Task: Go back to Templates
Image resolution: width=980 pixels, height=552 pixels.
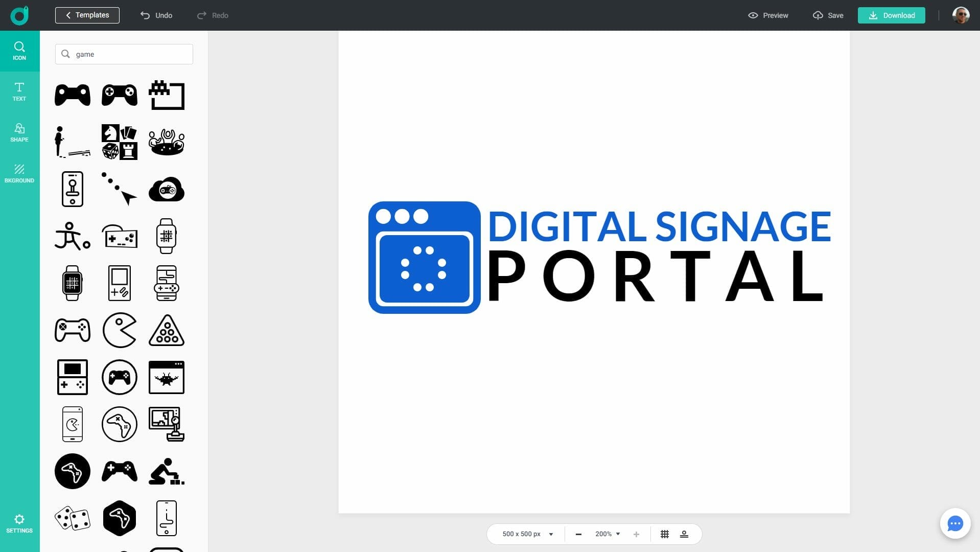Action: [x=87, y=15]
